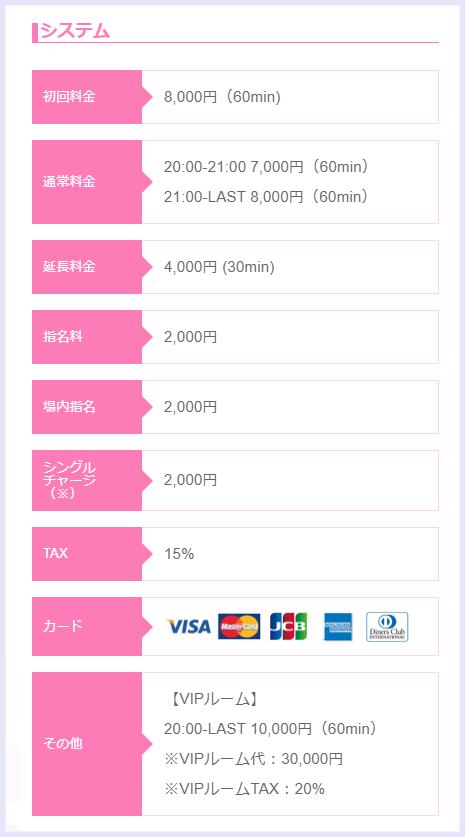465x837 pixels.
Task: Click the 延長料金 label cell
Action: (x=87, y=267)
